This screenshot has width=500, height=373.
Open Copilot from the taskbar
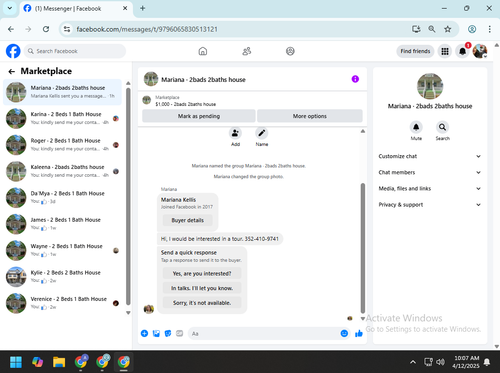click(37, 362)
